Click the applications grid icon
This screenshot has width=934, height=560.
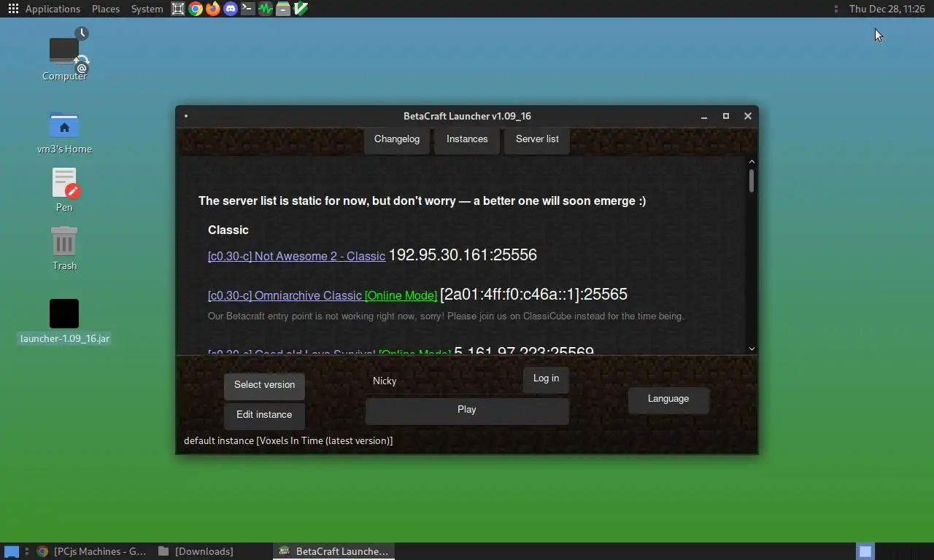(13, 9)
